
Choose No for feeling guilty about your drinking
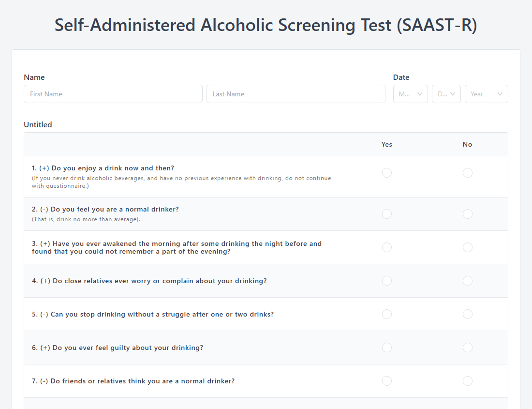point(467,348)
